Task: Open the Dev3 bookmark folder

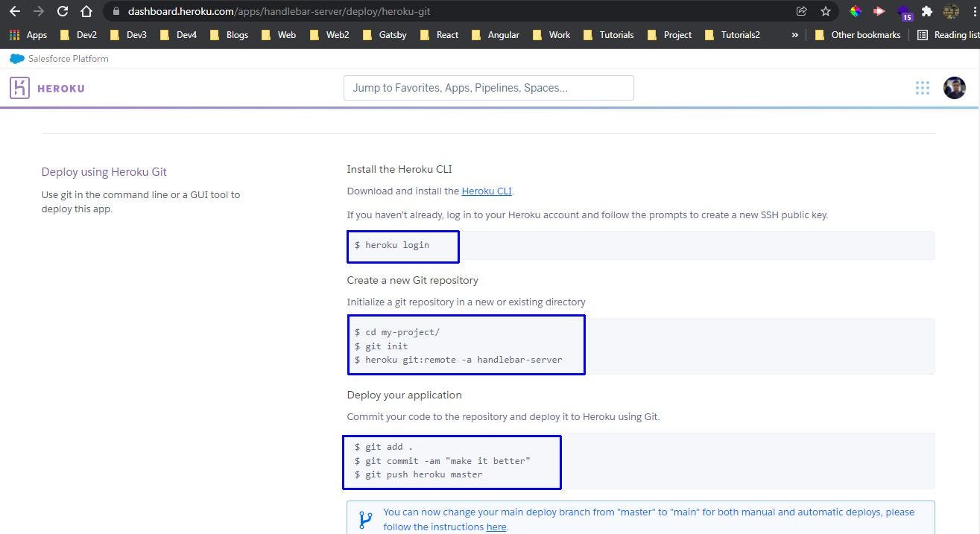Action: click(128, 35)
